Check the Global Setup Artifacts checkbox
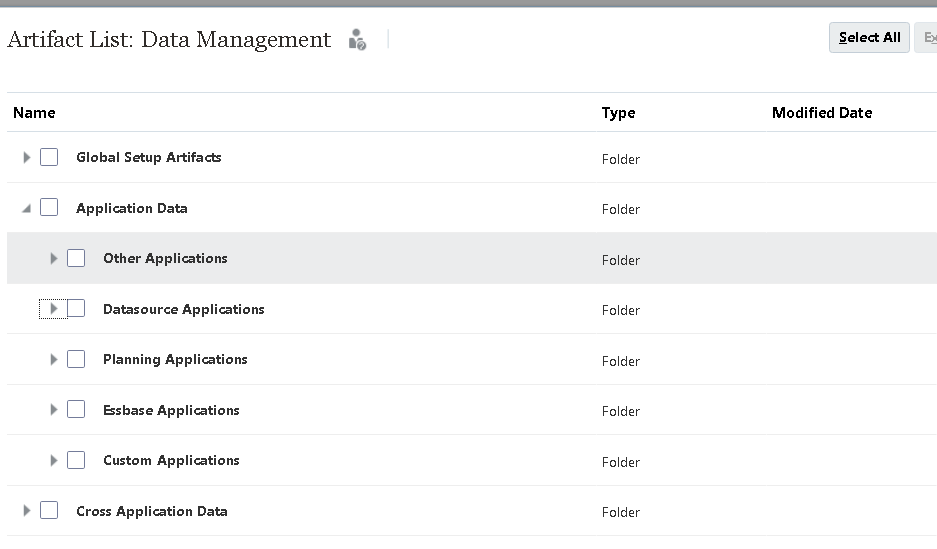The height and width of the screenshot is (549, 937). pyautogui.click(x=49, y=157)
